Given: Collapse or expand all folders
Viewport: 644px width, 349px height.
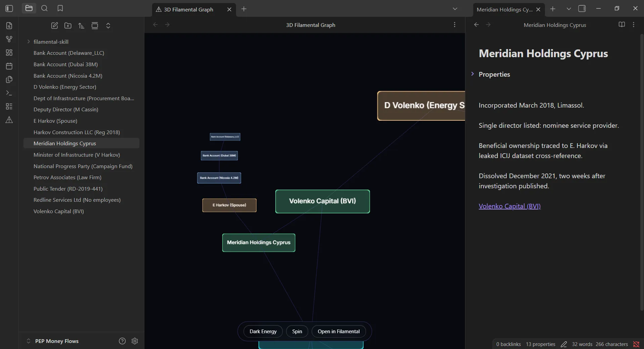Looking at the screenshot, I should pos(108,26).
